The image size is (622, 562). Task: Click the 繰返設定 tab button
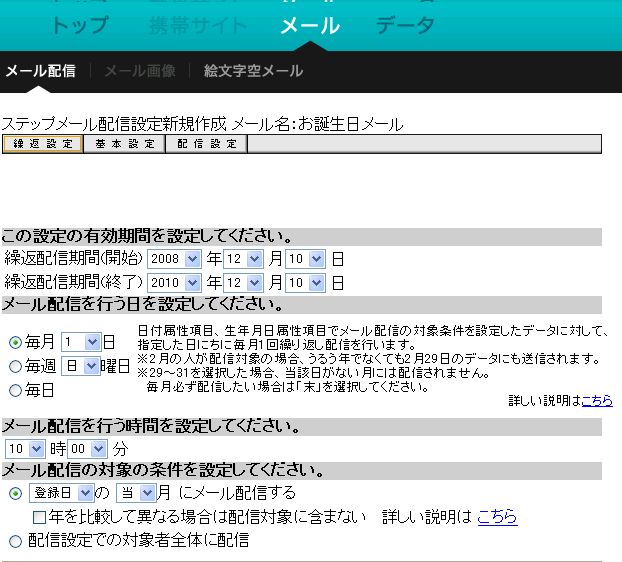tap(42, 144)
